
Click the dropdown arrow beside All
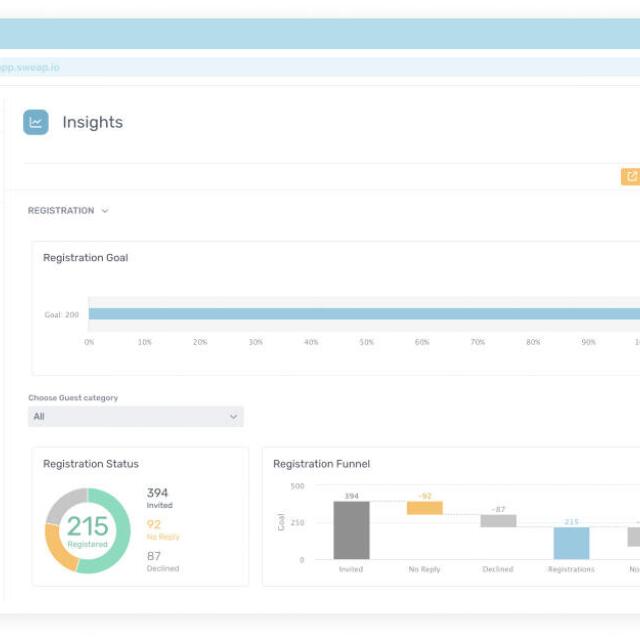[x=233, y=417]
